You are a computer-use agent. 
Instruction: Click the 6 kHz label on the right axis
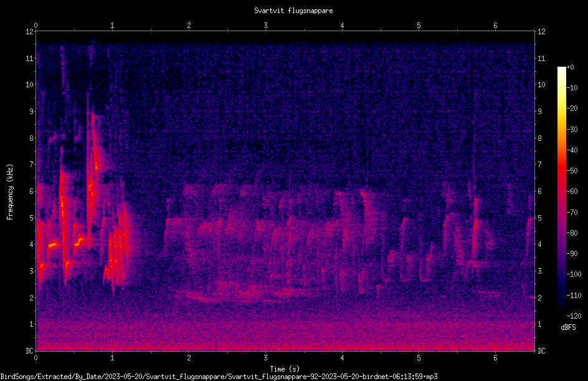pos(540,191)
